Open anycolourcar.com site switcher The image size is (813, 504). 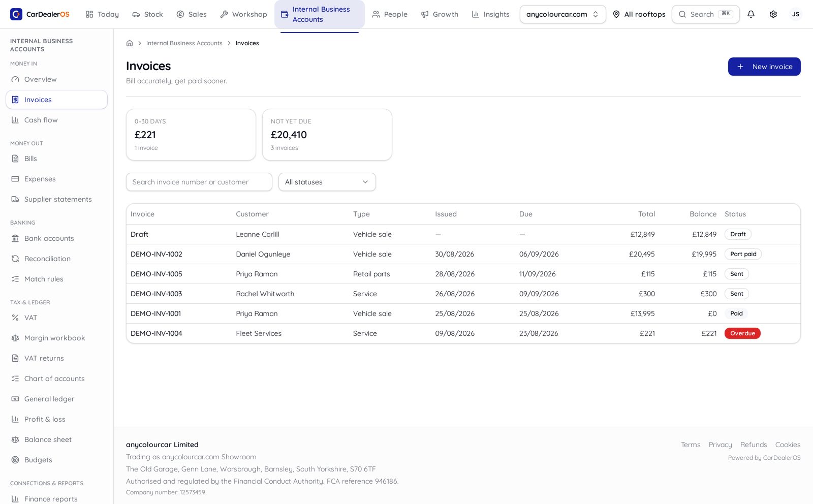click(x=562, y=14)
